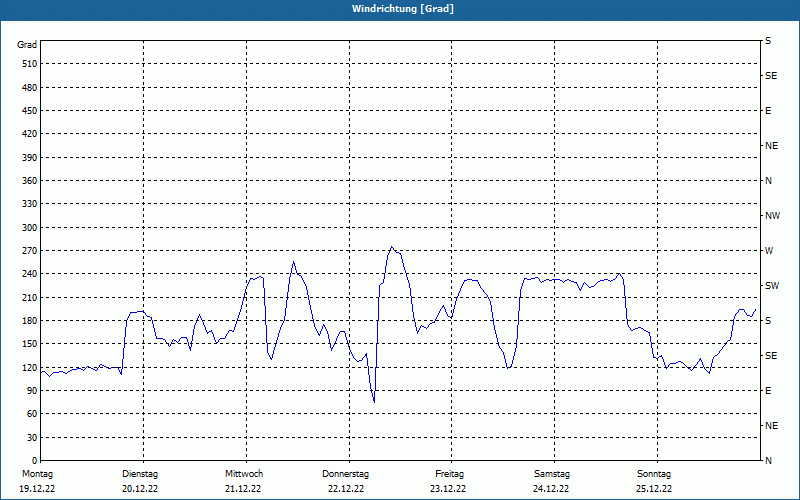Image resolution: width=800 pixels, height=500 pixels.
Task: Click the "450" degree axis label
Action: click(x=30, y=111)
